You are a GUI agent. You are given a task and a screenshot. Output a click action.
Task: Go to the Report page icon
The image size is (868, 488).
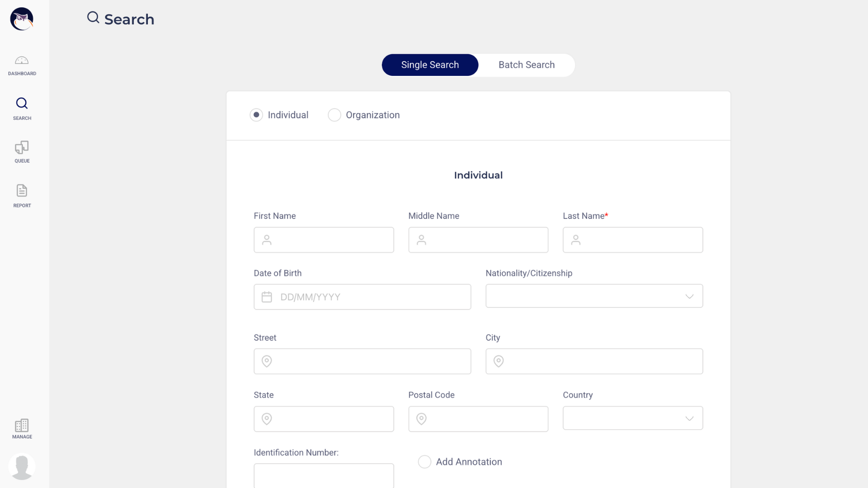click(x=22, y=191)
